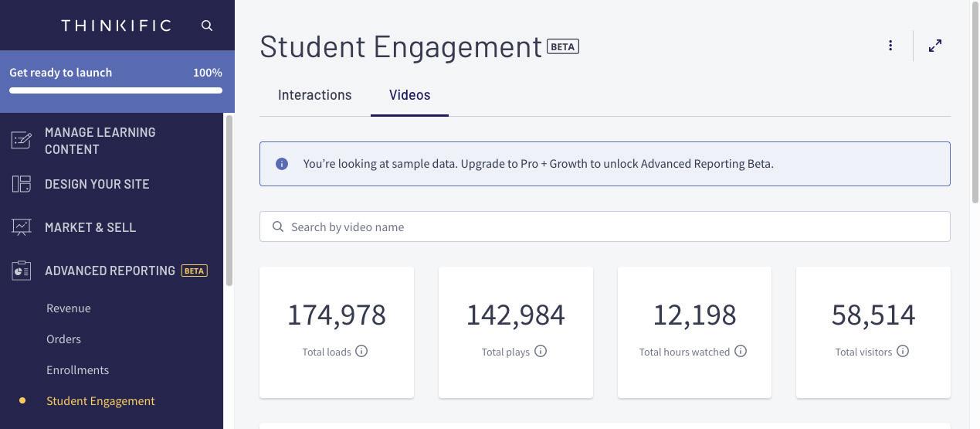Click info icon beside Total visitors
This screenshot has height=429, width=980.
click(x=903, y=351)
